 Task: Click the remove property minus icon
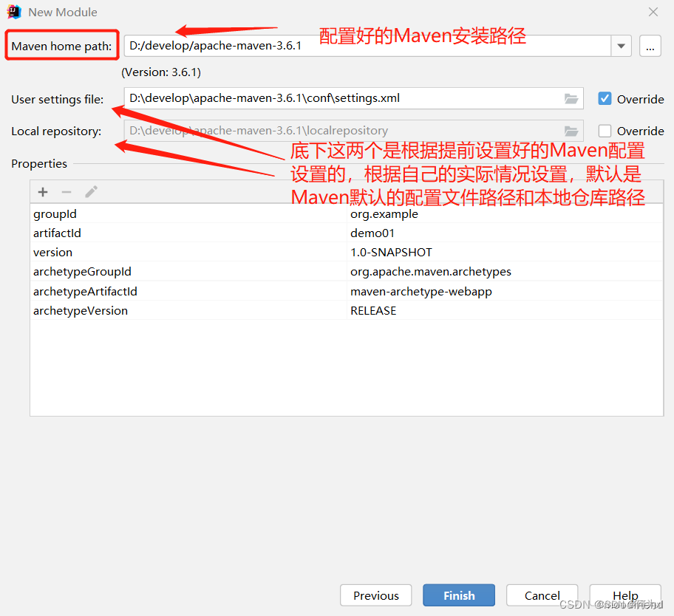(66, 191)
